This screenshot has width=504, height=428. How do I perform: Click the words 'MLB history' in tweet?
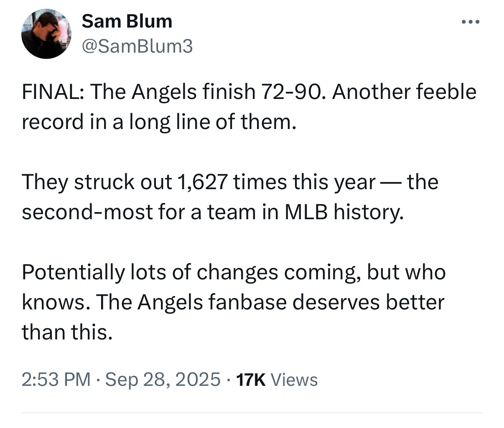point(344,212)
